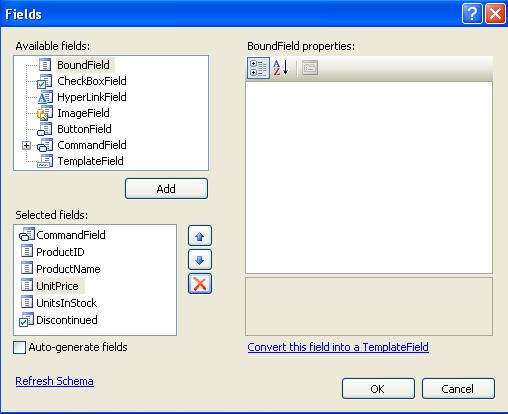
Task: Move selected field up with arrow
Action: [200, 236]
